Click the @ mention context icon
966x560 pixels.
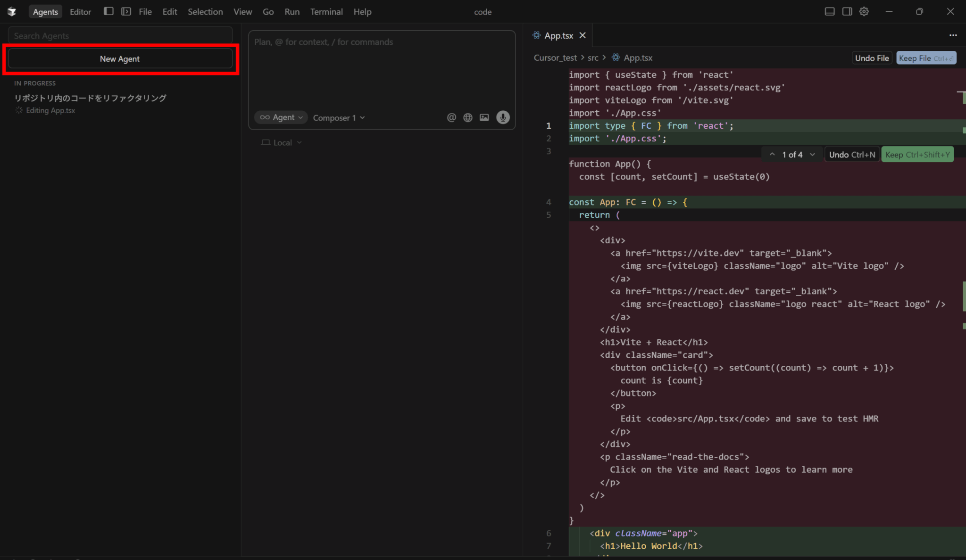(x=451, y=117)
